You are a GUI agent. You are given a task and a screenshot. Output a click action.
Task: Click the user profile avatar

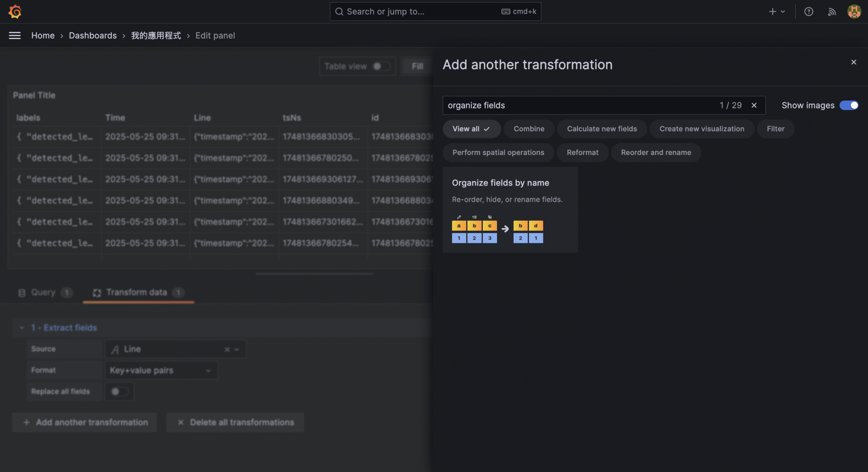(x=854, y=11)
